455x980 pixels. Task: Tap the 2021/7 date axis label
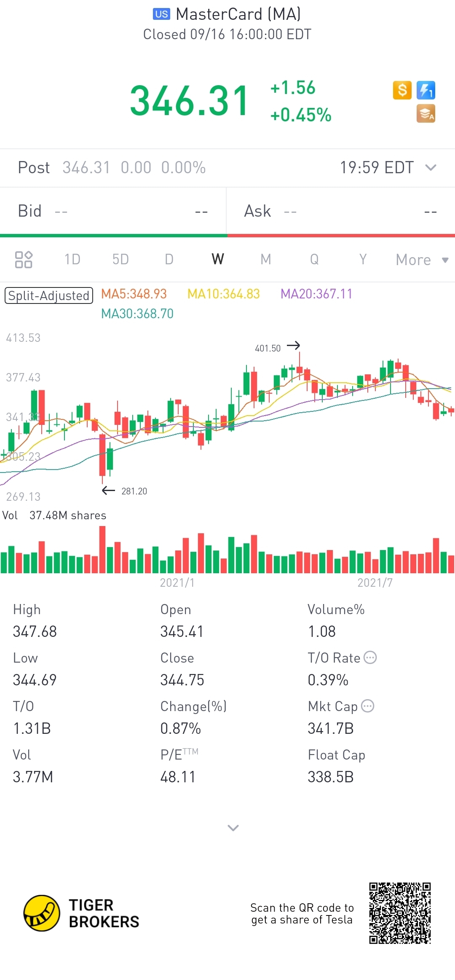tap(375, 583)
